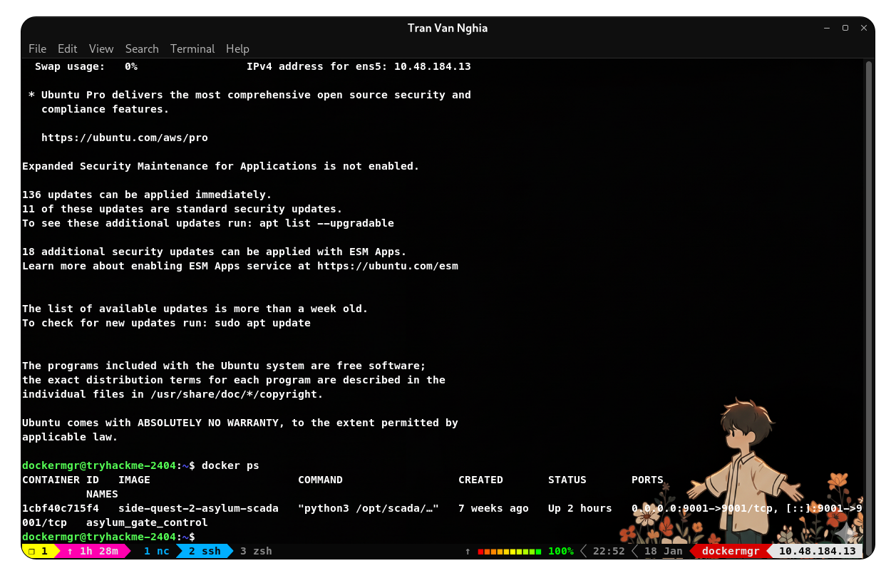Open the https://ubuntu.com/esm link
Viewport: 896px width, 588px height.
click(387, 266)
